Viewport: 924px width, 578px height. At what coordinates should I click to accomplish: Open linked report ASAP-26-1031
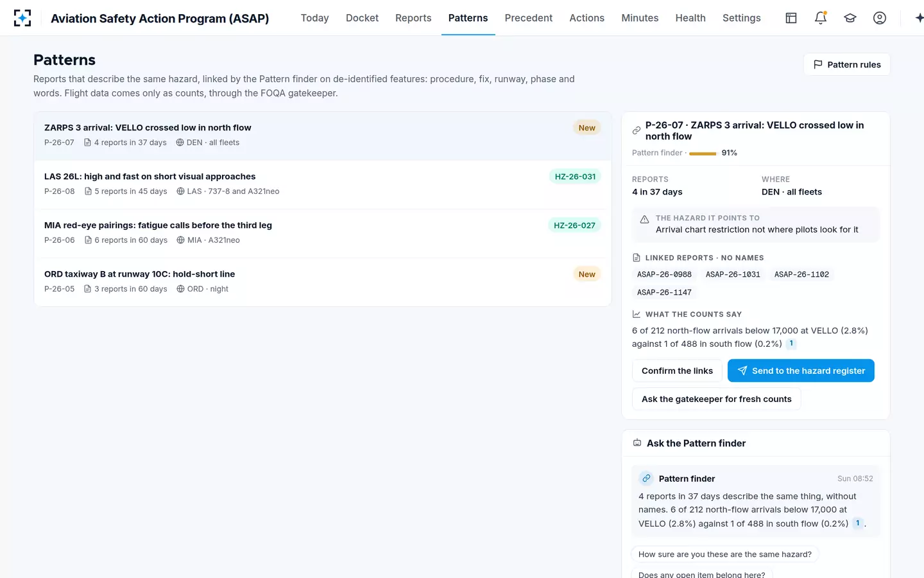coord(733,274)
